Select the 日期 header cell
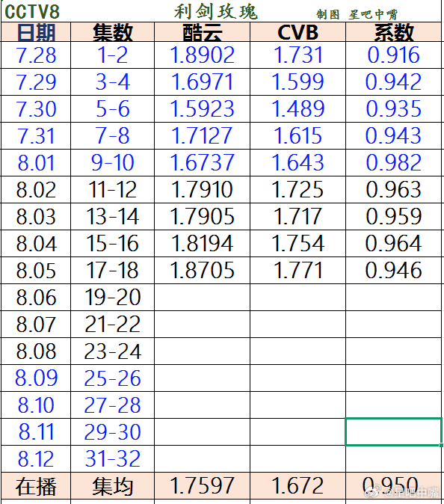The height and width of the screenshot is (504, 444). 36,32
